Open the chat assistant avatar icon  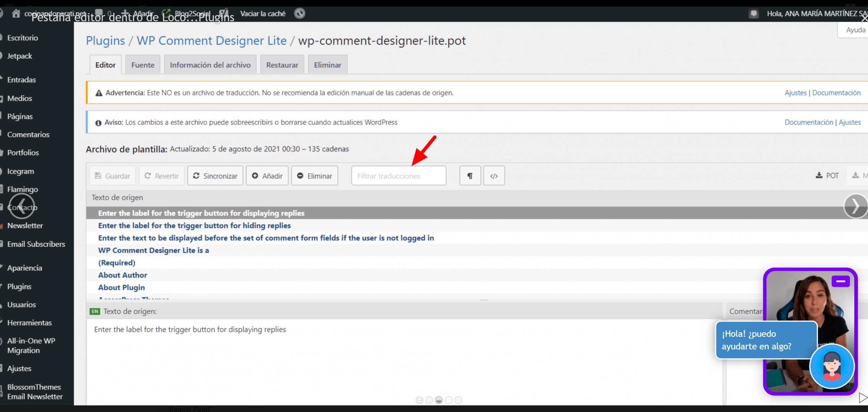pyautogui.click(x=832, y=366)
